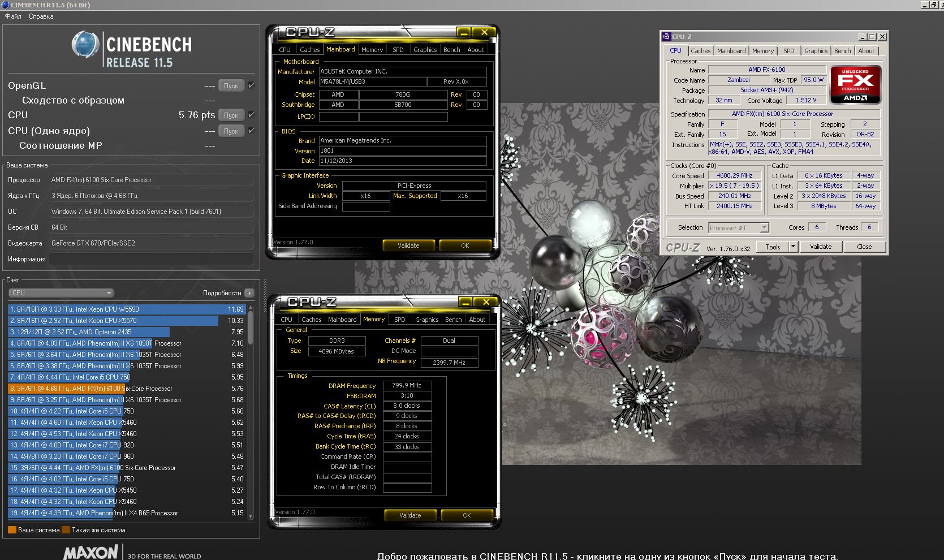Image resolution: width=944 pixels, height=560 pixels.
Task: Click the arrow icon next to Подробности
Action: coord(249,293)
